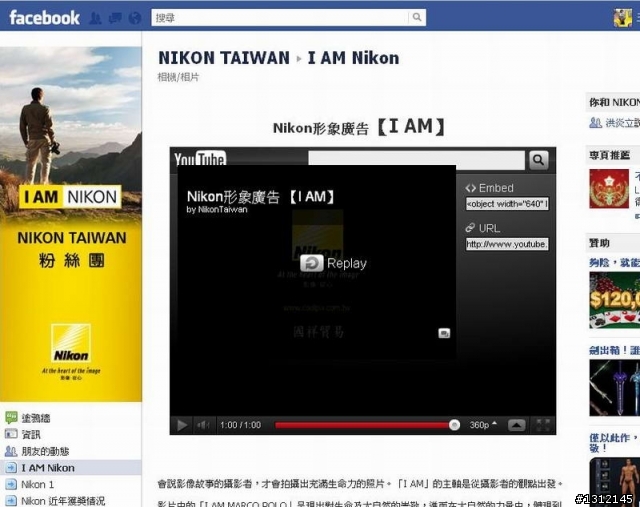Screen dimensions: 640x507
Task: Click the small annotation icon on the video
Action: point(444,333)
